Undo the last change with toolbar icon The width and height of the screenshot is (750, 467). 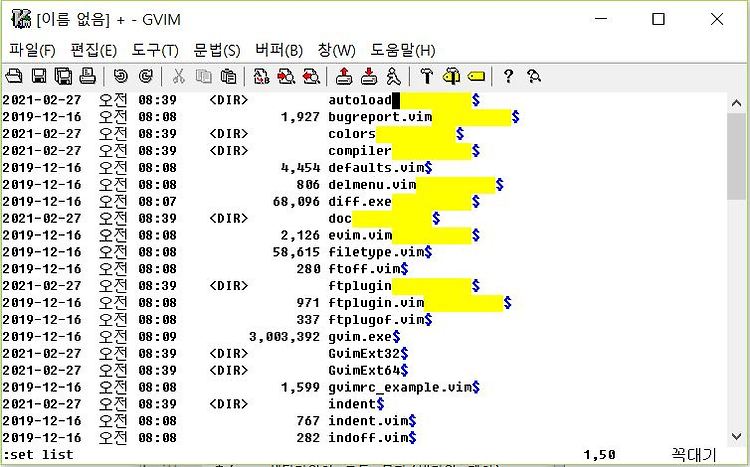[x=121, y=76]
